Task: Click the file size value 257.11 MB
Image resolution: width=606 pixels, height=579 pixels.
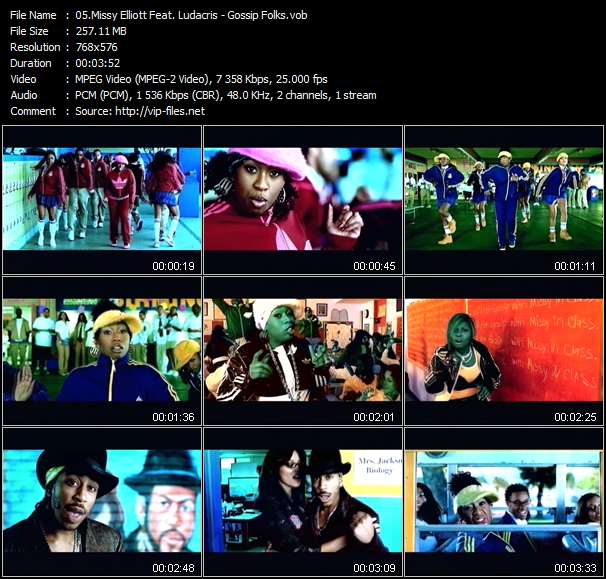Action: pos(101,31)
